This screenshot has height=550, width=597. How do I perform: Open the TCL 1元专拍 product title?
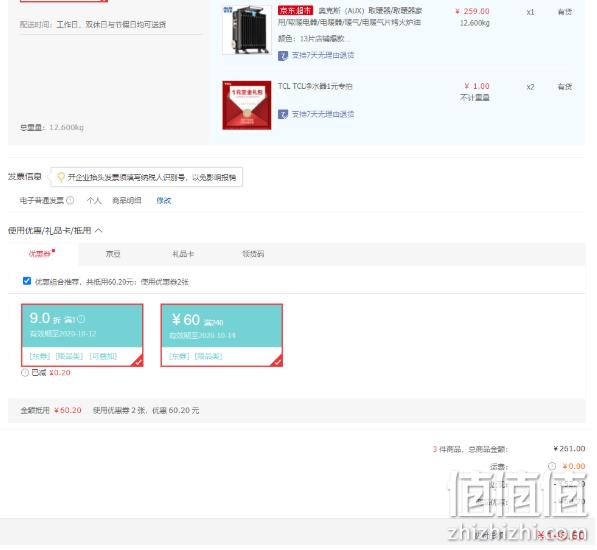click(x=315, y=86)
